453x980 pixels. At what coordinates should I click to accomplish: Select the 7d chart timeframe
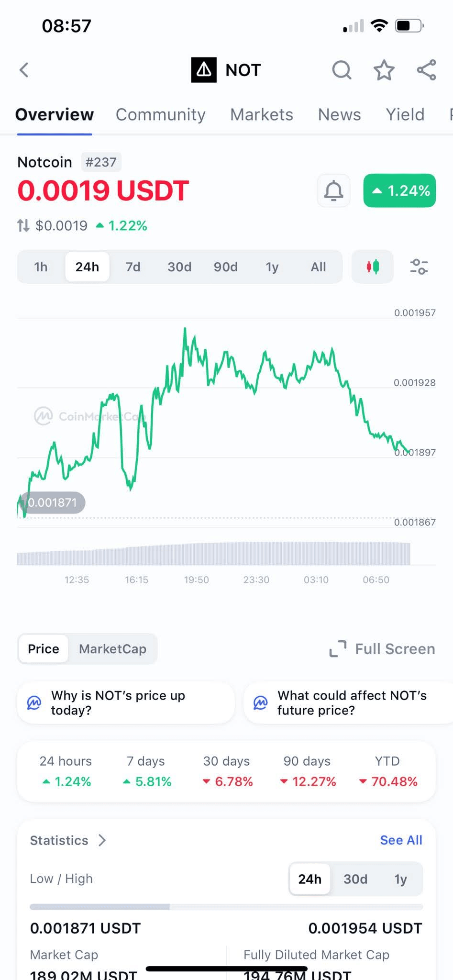pos(133,267)
